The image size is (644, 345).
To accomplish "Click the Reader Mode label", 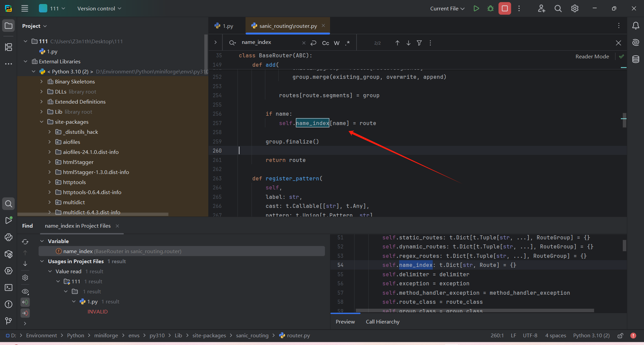I will (592, 56).
